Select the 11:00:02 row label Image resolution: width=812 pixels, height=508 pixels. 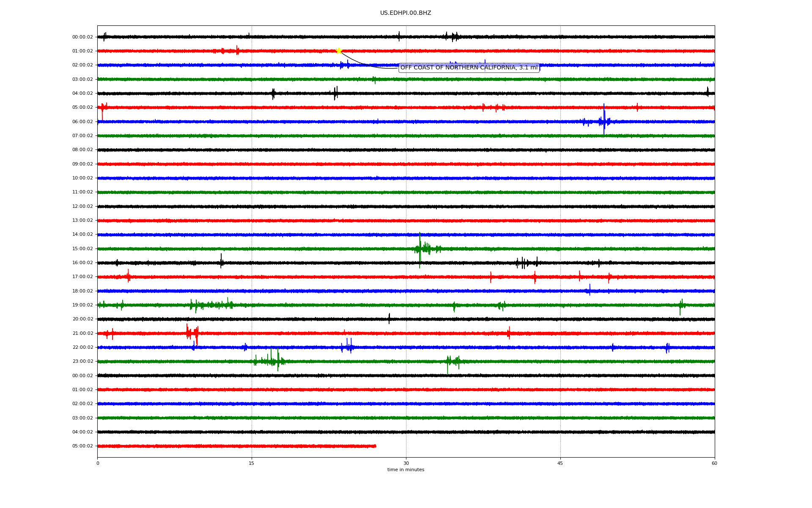point(82,192)
